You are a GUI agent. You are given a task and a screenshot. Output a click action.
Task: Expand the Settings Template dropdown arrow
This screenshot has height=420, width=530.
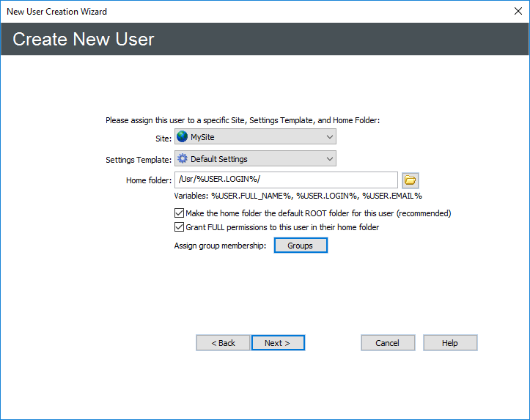329,159
